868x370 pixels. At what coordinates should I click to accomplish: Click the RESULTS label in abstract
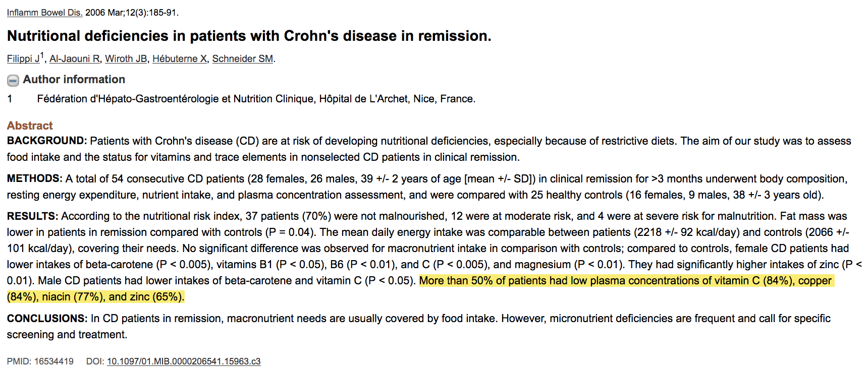pos(32,216)
